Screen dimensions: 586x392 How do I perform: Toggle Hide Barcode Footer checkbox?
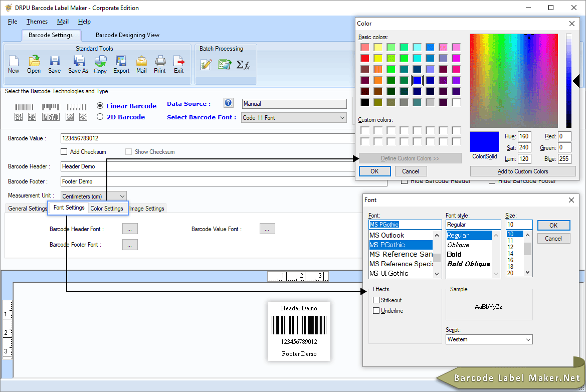pyautogui.click(x=492, y=181)
